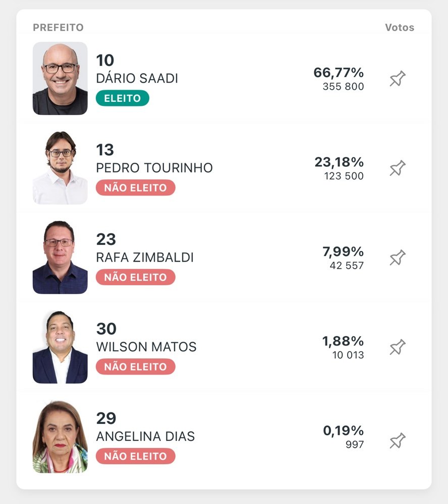Open Pedro Tourinho's photo
Screen dimensions: 448x504
[60, 168]
